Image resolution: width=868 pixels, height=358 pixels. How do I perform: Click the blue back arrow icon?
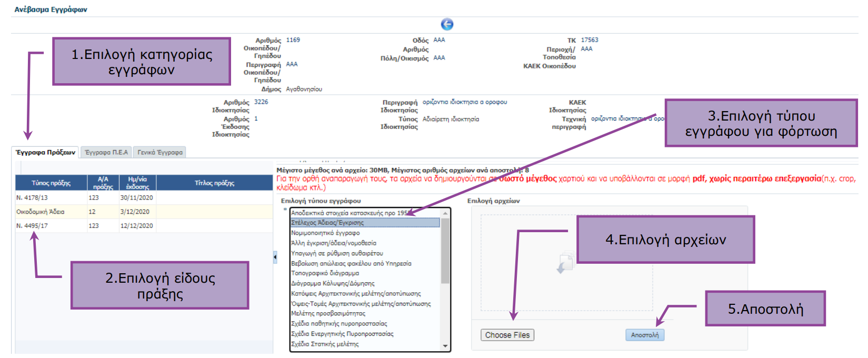446,24
